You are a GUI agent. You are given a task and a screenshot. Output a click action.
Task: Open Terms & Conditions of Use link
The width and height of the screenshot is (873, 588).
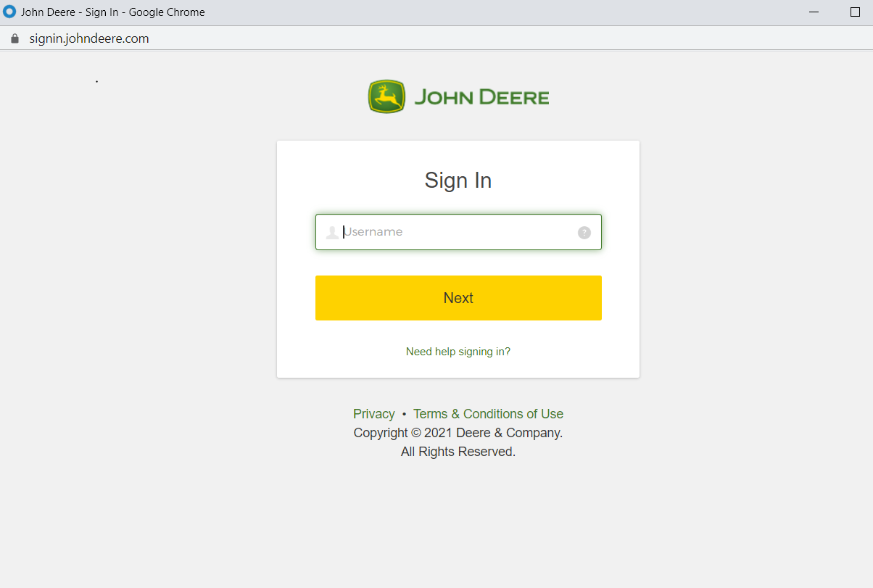(x=488, y=414)
